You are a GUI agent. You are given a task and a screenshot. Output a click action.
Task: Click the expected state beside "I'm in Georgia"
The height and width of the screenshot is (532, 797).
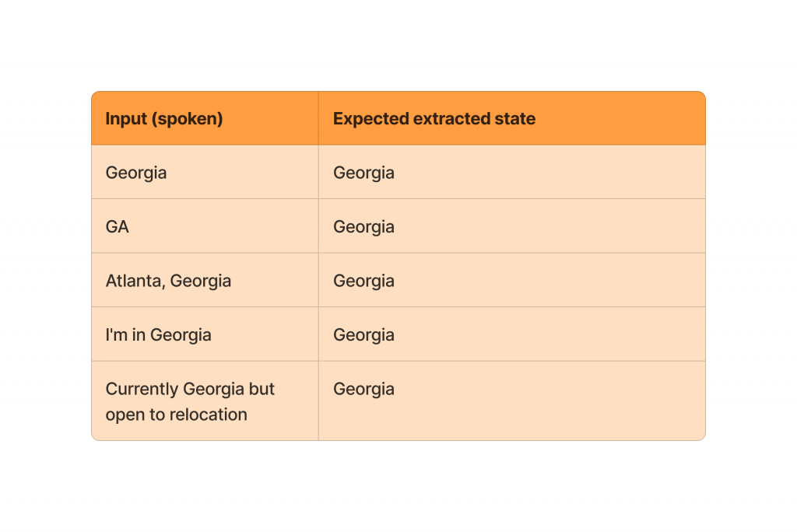(363, 335)
